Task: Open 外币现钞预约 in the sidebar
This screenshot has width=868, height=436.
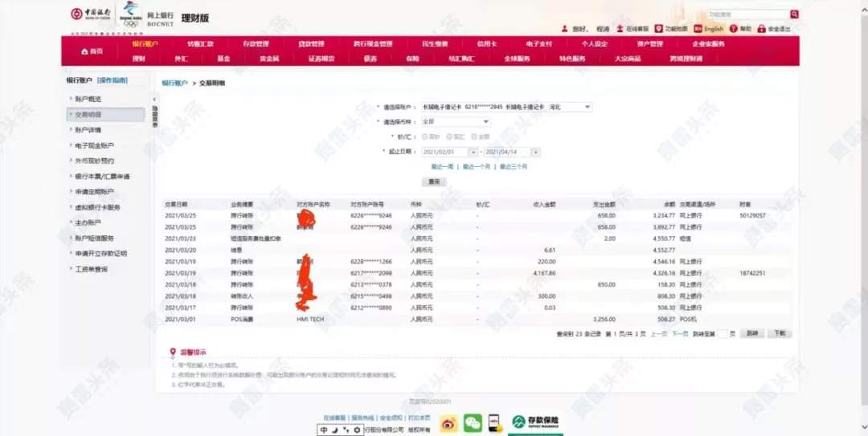Action: pos(95,161)
